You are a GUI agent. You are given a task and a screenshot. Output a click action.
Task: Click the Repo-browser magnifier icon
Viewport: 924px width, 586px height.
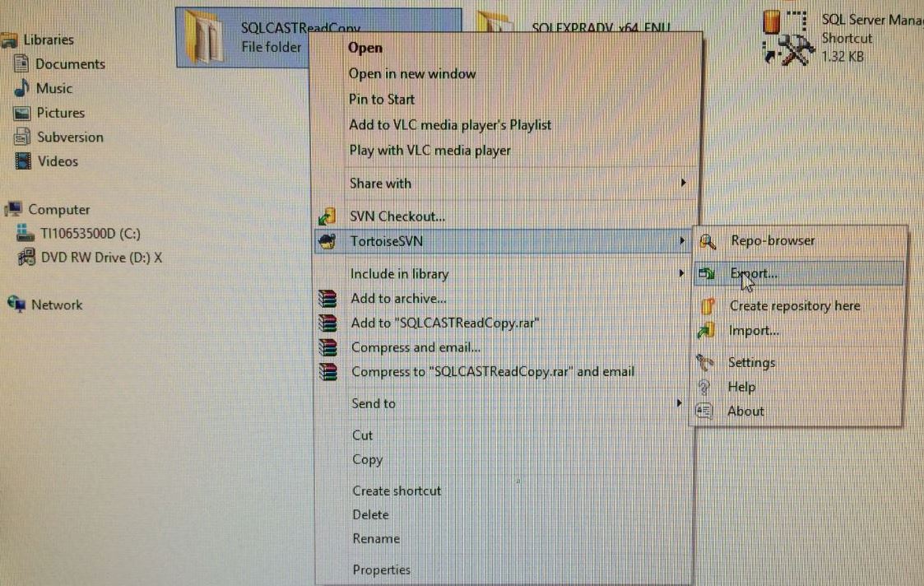[x=707, y=241]
